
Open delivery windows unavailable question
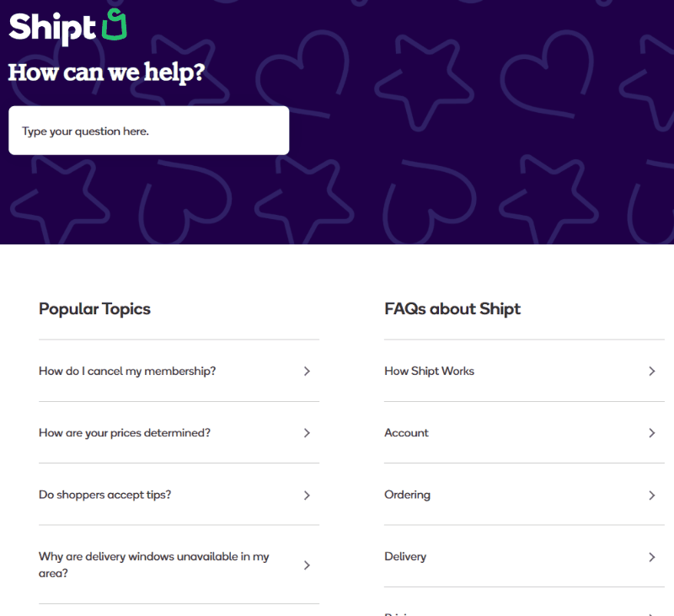point(154,565)
